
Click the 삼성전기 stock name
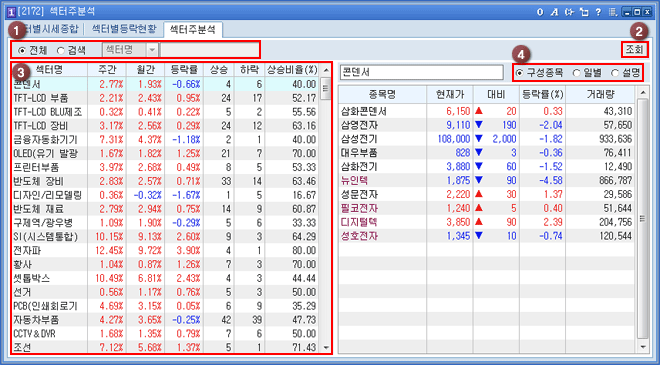tap(359, 139)
